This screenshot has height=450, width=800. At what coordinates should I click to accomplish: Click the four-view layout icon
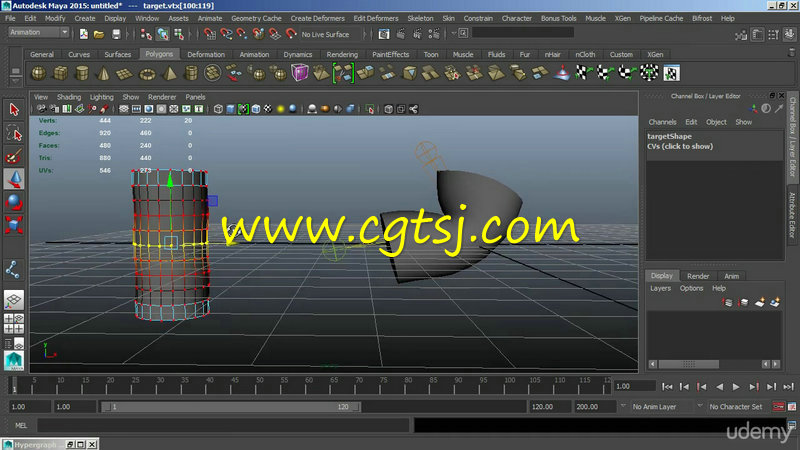click(x=14, y=323)
